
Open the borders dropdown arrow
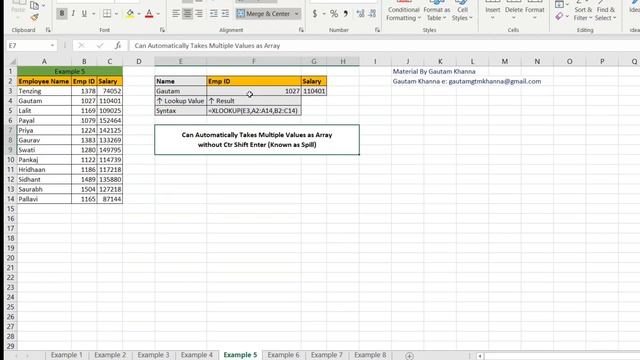coord(116,14)
